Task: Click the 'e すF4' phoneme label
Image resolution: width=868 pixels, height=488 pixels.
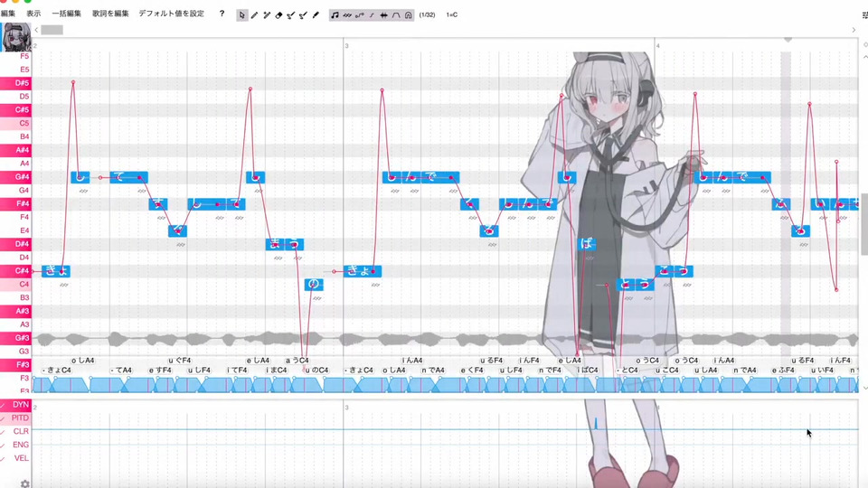Action: pyautogui.click(x=160, y=371)
